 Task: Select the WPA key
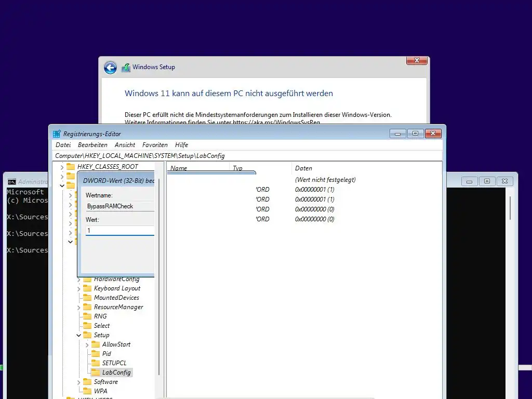point(100,391)
